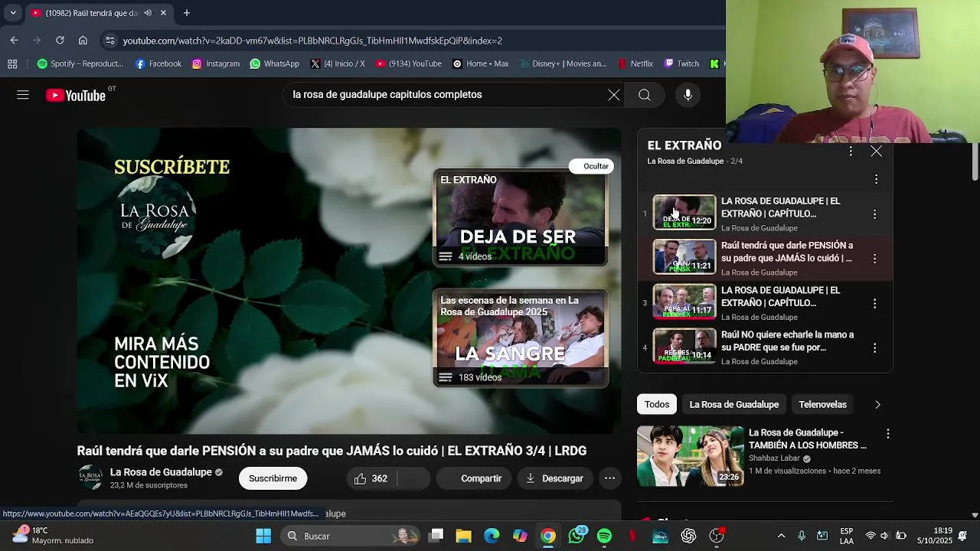Select the Todos filter chip
980x551 pixels.
[657, 404]
